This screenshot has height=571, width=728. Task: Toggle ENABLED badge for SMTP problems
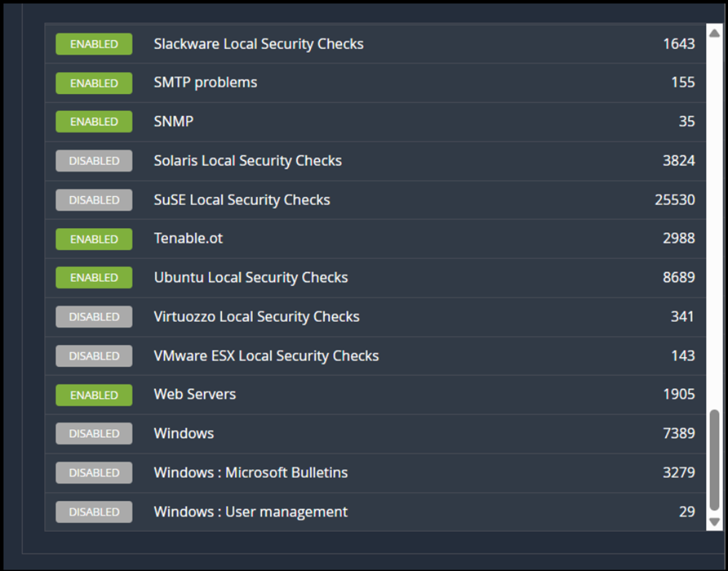[94, 83]
